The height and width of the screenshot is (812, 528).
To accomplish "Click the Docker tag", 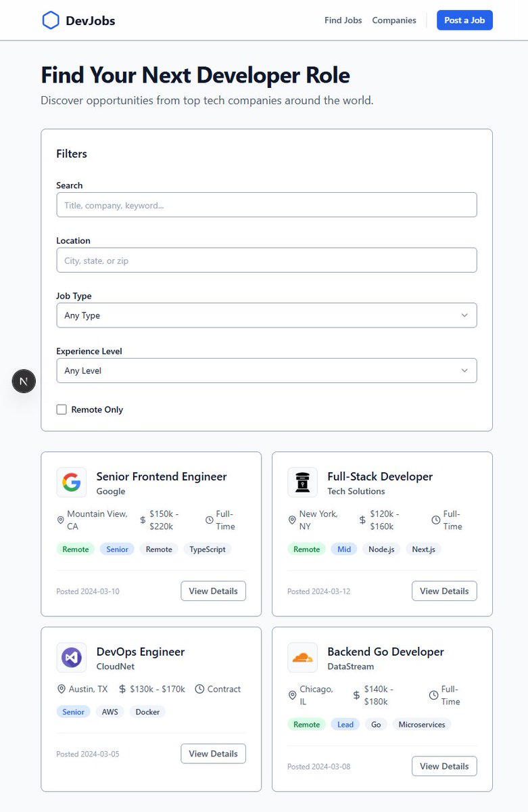I will [147, 712].
